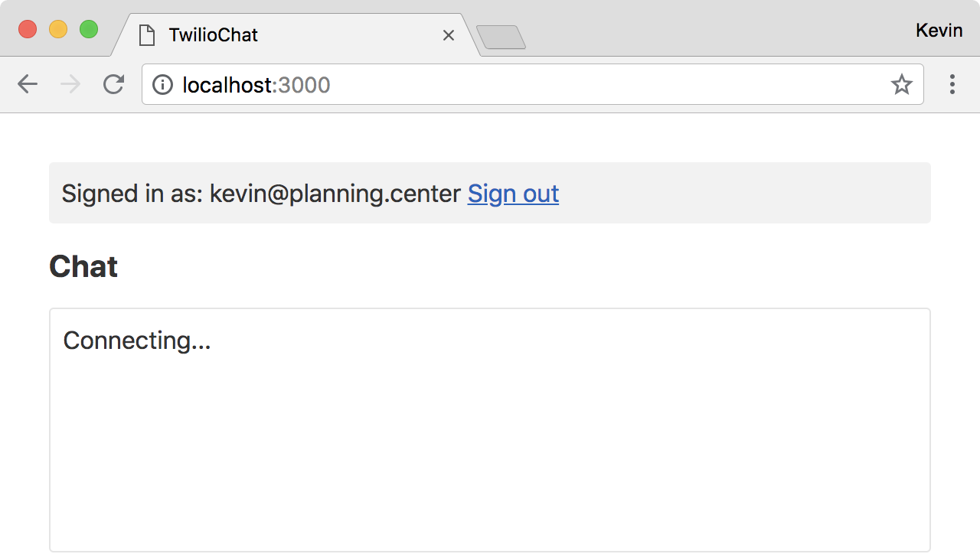Click the forward navigation arrow
This screenshot has width=980, height=554.
pyautogui.click(x=70, y=84)
